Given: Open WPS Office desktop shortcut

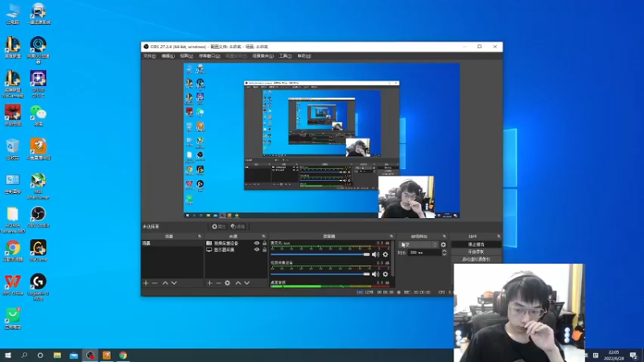Looking at the screenshot, I should click(x=13, y=285).
